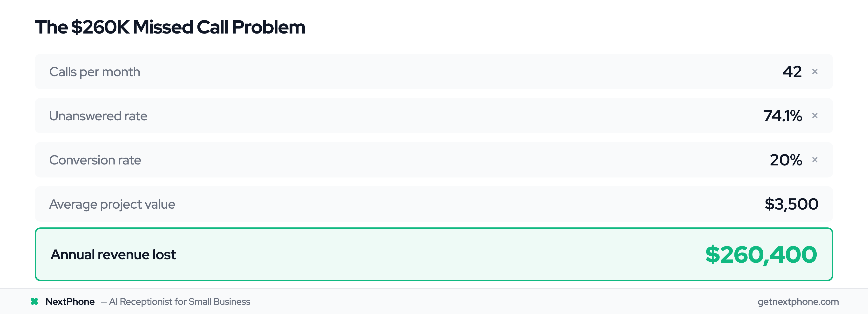Click the 42 calls value

pyautogui.click(x=792, y=72)
